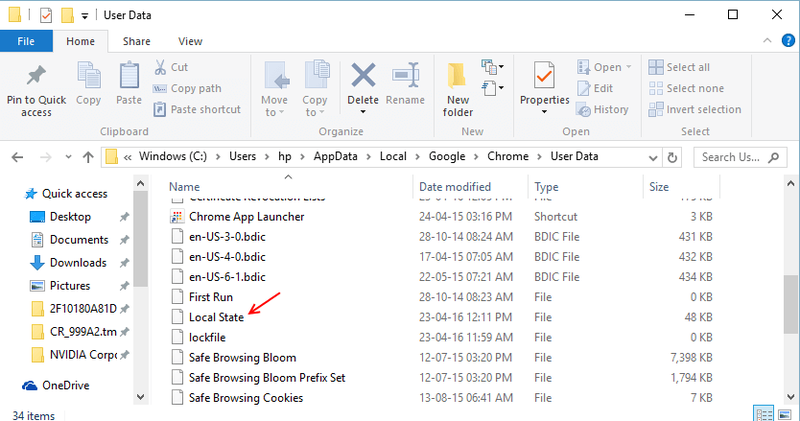Image resolution: width=800 pixels, height=421 pixels.
Task: Open the File menu tab
Action: 26,41
